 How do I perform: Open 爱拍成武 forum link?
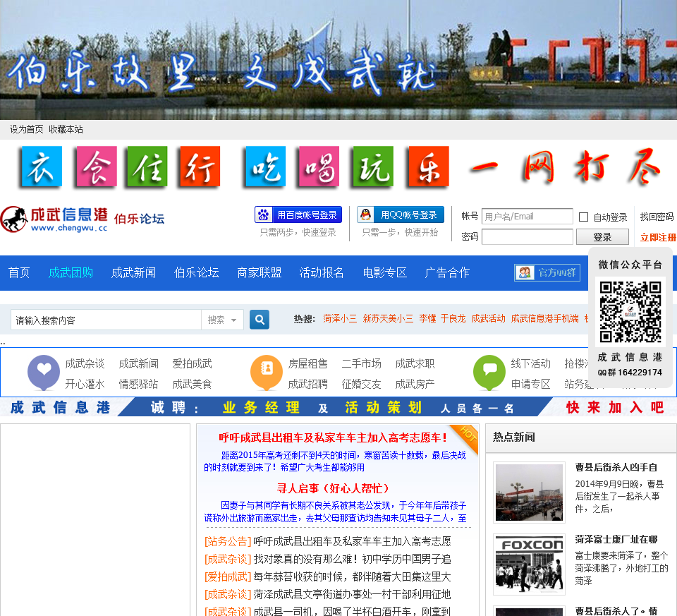(x=192, y=363)
